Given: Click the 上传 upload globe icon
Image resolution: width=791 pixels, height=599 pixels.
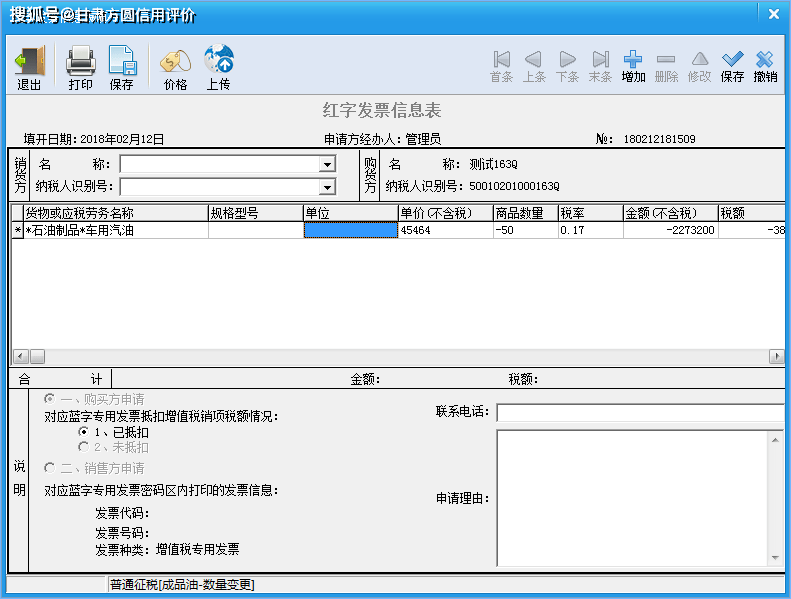Looking at the screenshot, I should point(218,62).
